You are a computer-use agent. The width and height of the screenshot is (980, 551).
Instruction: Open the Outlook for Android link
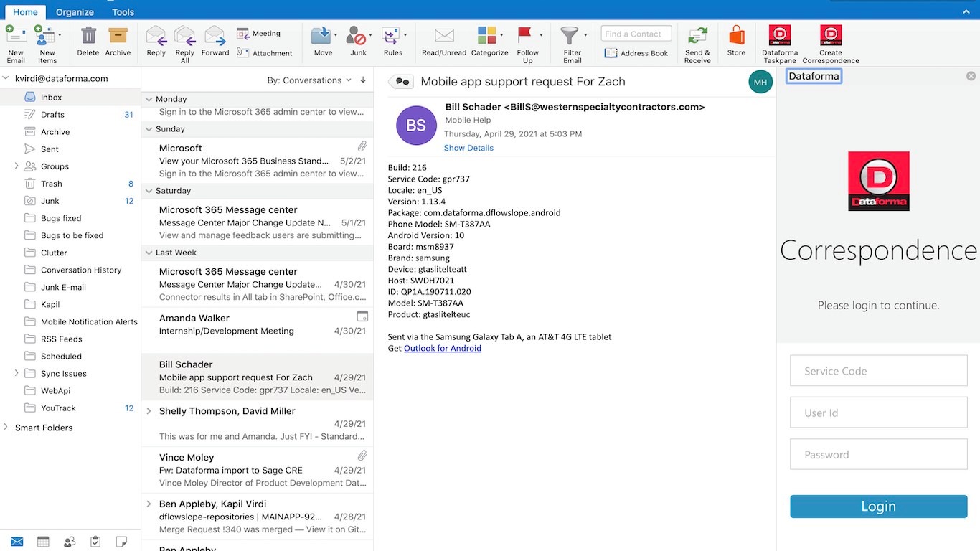443,348
